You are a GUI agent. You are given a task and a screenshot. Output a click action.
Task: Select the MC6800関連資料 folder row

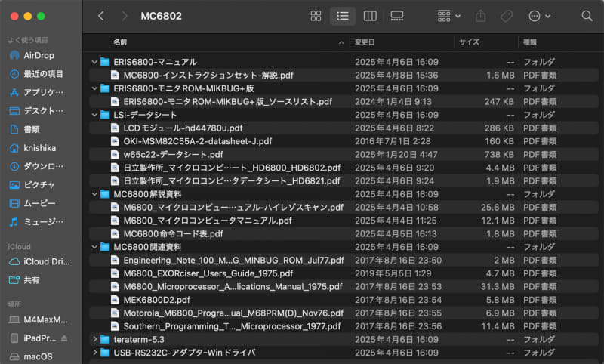coord(344,247)
